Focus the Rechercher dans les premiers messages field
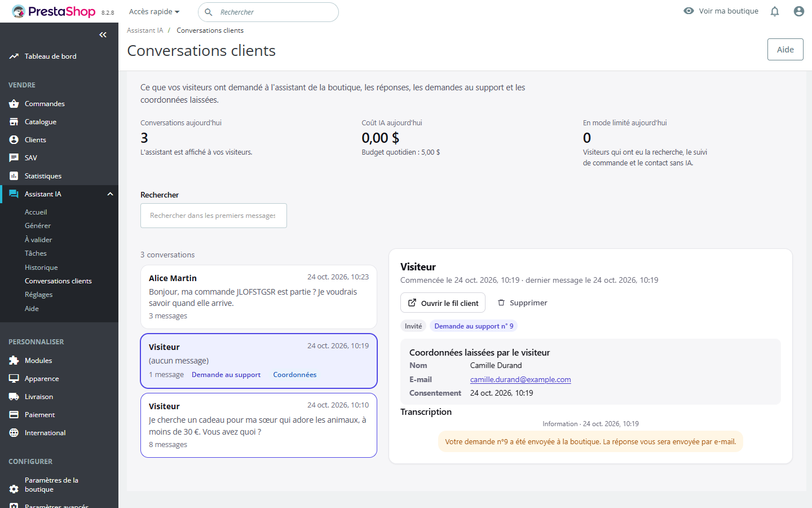The image size is (812, 508). pyautogui.click(x=214, y=216)
